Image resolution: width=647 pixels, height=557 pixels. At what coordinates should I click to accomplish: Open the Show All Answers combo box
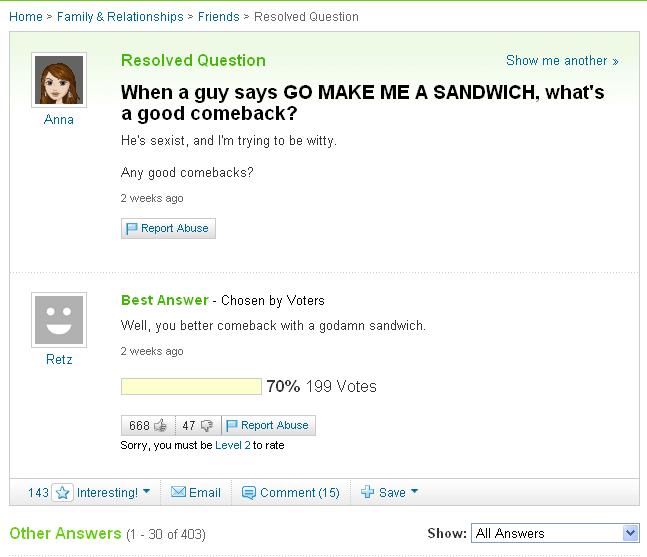555,533
